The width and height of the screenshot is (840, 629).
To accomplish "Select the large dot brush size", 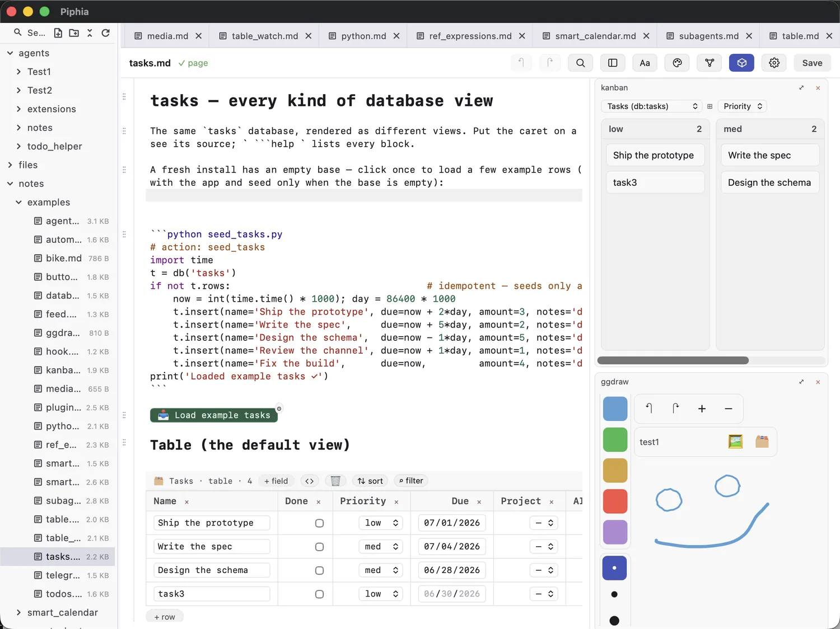I will [x=614, y=620].
